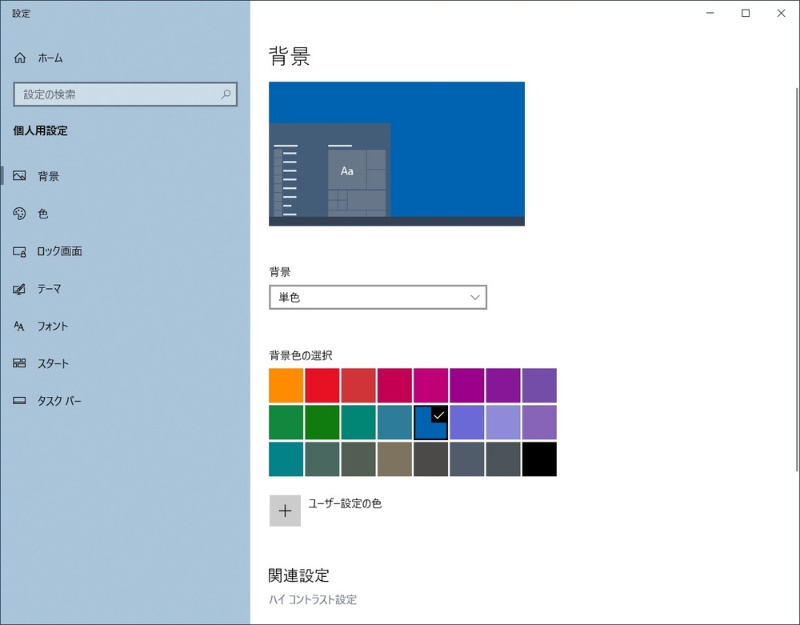Expand the background dropdown chevron arrow
This screenshot has width=800, height=625.
[x=475, y=297]
